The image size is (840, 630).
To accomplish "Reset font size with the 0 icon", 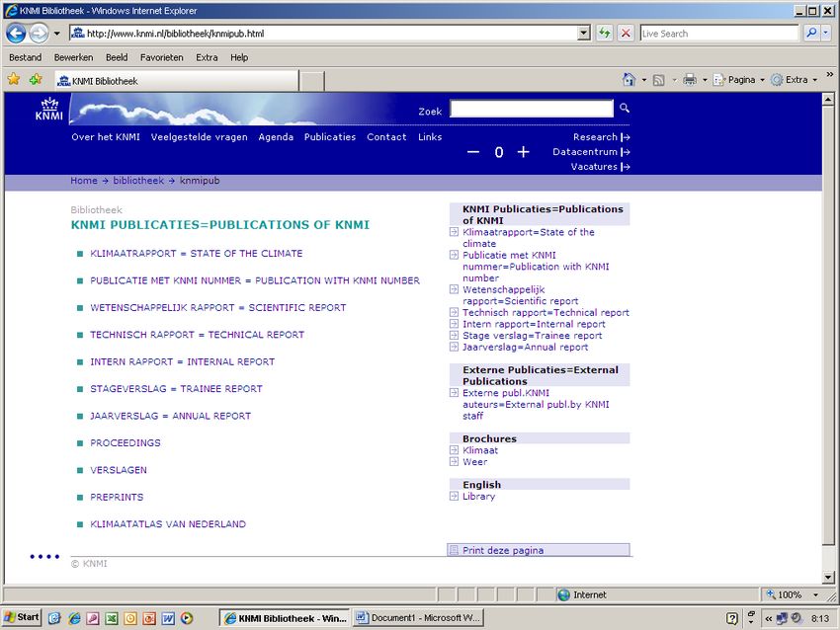I will click(x=499, y=152).
